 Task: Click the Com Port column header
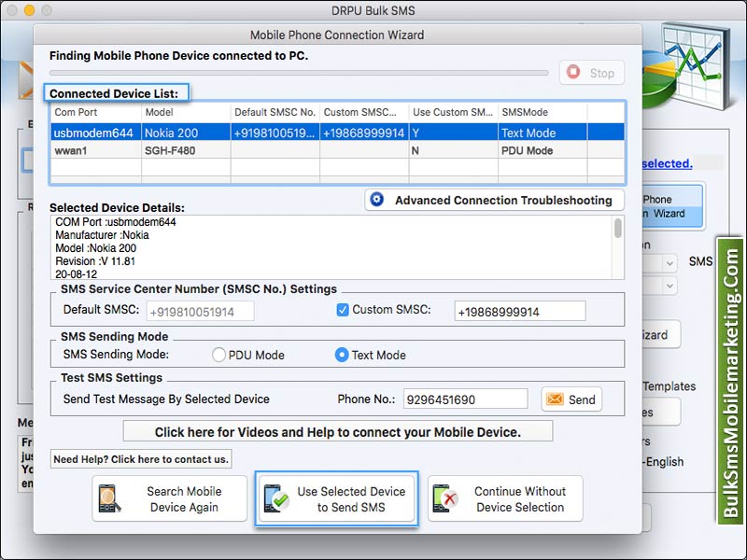click(x=95, y=112)
